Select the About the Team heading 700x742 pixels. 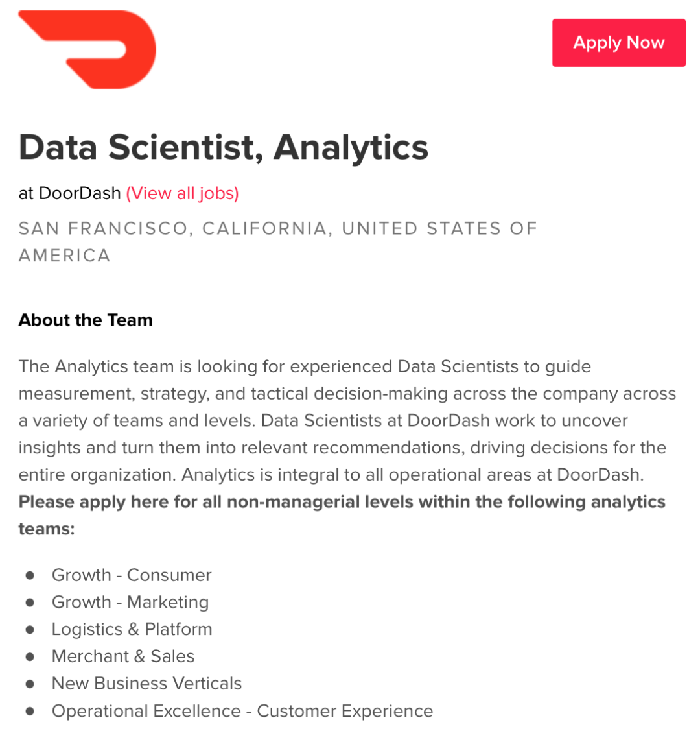86,320
